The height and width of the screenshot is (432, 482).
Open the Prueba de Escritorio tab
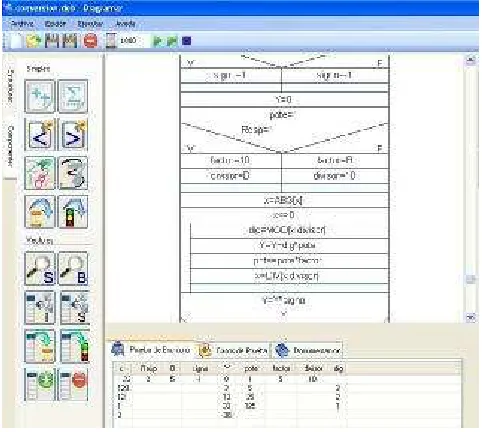[152, 350]
